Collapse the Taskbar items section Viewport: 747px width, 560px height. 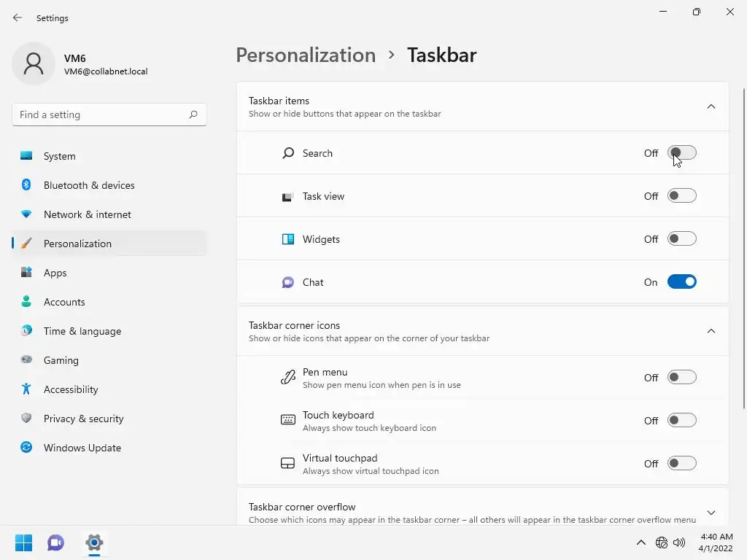pyautogui.click(x=711, y=106)
